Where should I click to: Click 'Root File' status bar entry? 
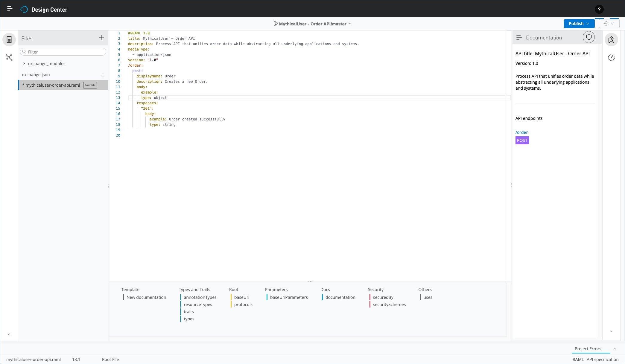110,360
